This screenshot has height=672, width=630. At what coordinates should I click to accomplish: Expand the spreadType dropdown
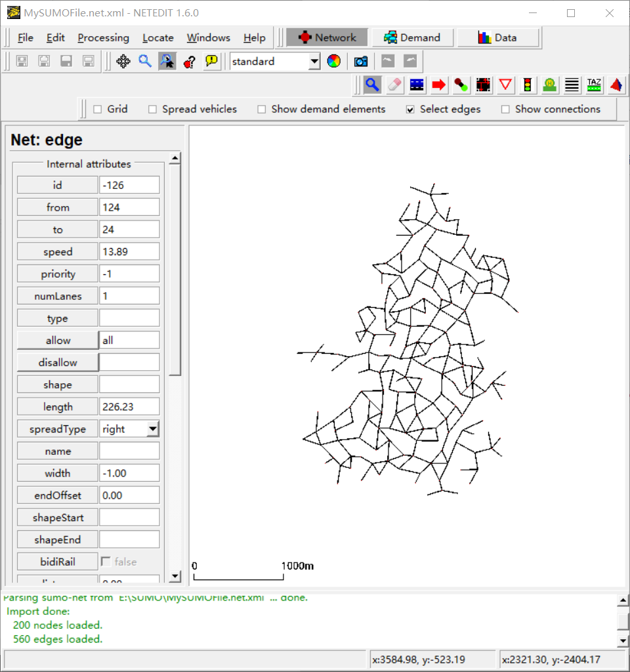pos(152,429)
